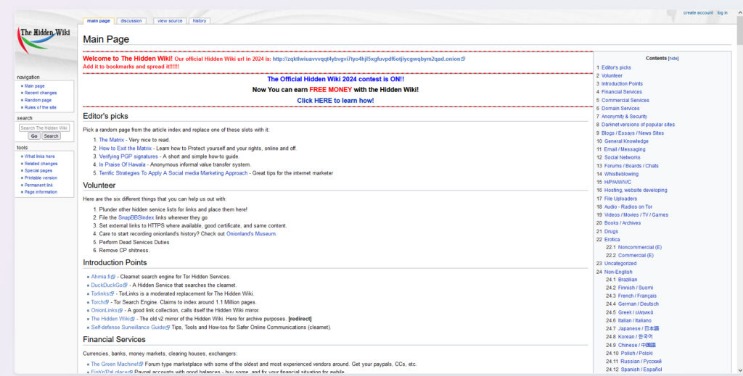This screenshot has width=743, height=376.
Task: Open Recent changes in navigation
Action: (x=41, y=93)
